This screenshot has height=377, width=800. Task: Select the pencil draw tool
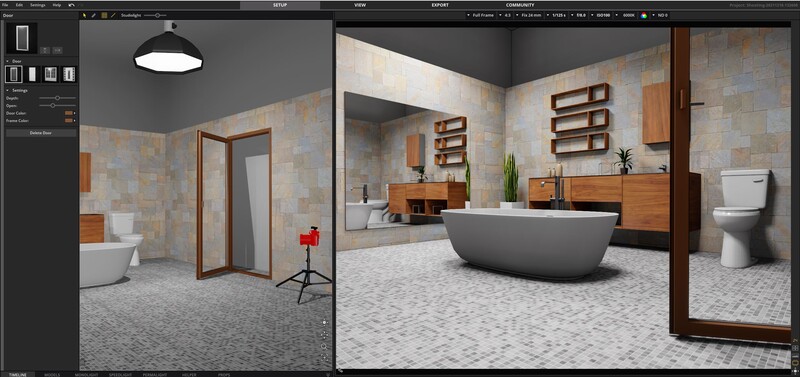[x=94, y=15]
